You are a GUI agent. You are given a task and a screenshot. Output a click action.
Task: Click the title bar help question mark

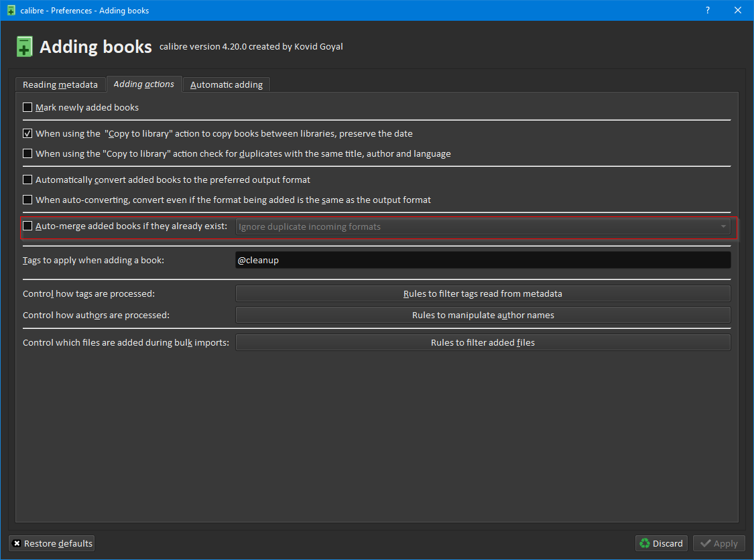click(x=708, y=10)
